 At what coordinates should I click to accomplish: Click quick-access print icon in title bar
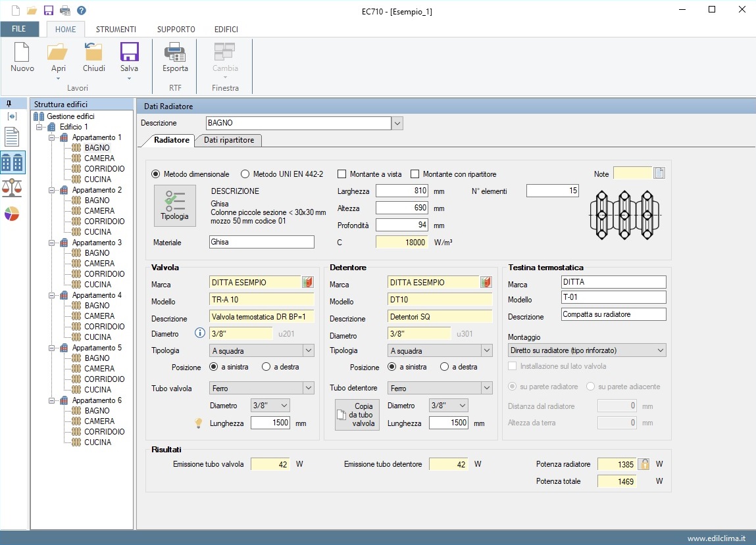tap(64, 10)
